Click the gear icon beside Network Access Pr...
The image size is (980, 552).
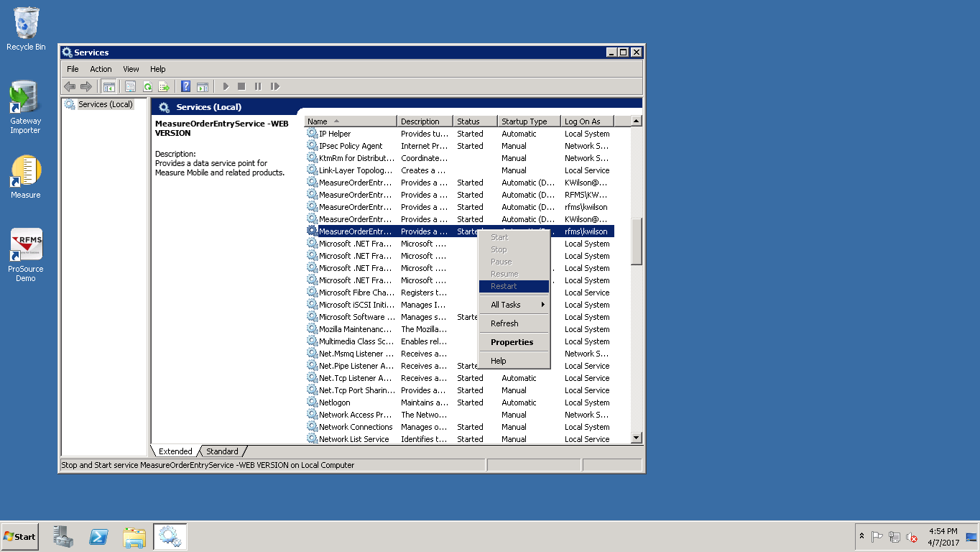pyautogui.click(x=312, y=415)
